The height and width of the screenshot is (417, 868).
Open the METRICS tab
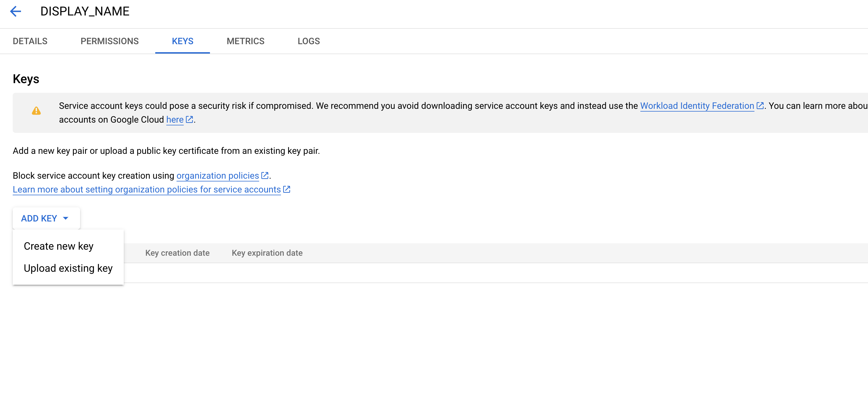click(246, 41)
